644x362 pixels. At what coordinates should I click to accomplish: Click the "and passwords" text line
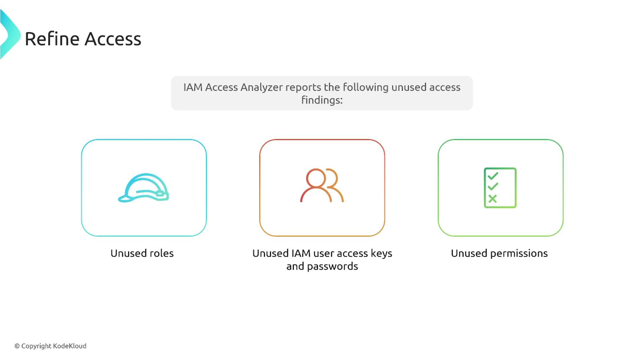(x=322, y=266)
